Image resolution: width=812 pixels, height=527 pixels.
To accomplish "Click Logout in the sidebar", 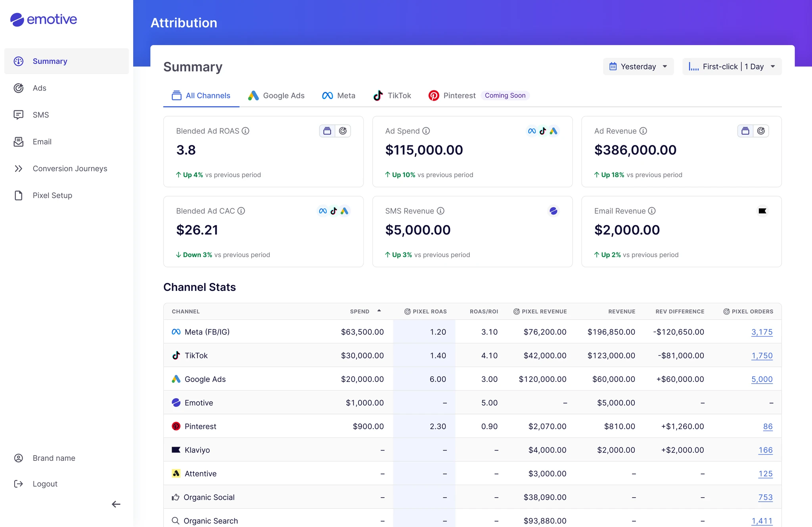I will (x=45, y=484).
